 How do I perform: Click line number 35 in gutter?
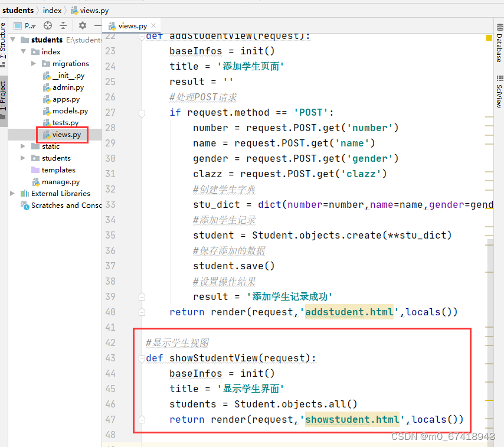click(x=110, y=235)
